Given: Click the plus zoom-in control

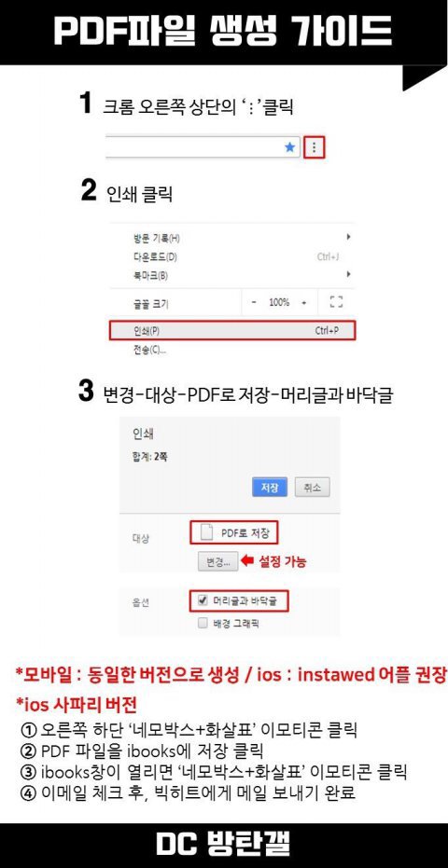Looking at the screenshot, I should pyautogui.click(x=303, y=303).
